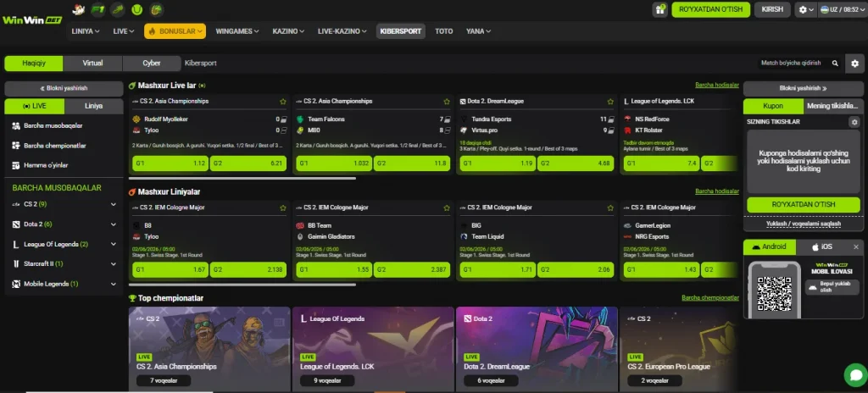Click the WinWin Bet logo
The height and width of the screenshot is (393, 868).
[x=31, y=20]
